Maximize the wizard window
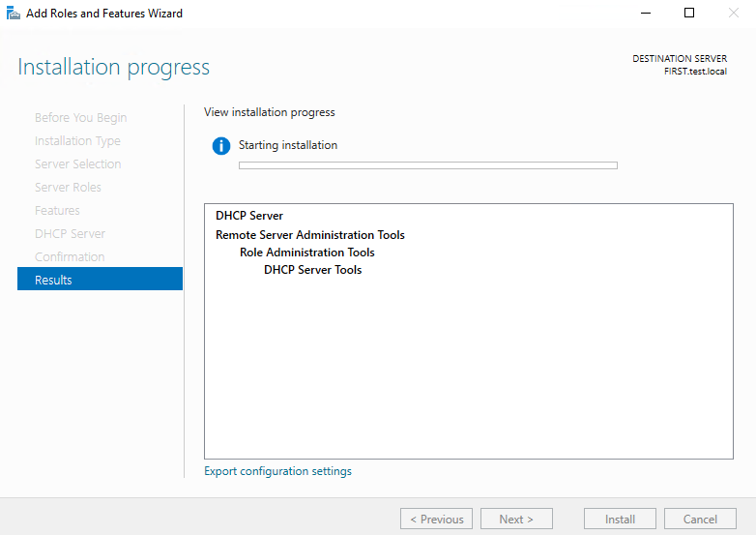This screenshot has width=756, height=535. coord(689,13)
